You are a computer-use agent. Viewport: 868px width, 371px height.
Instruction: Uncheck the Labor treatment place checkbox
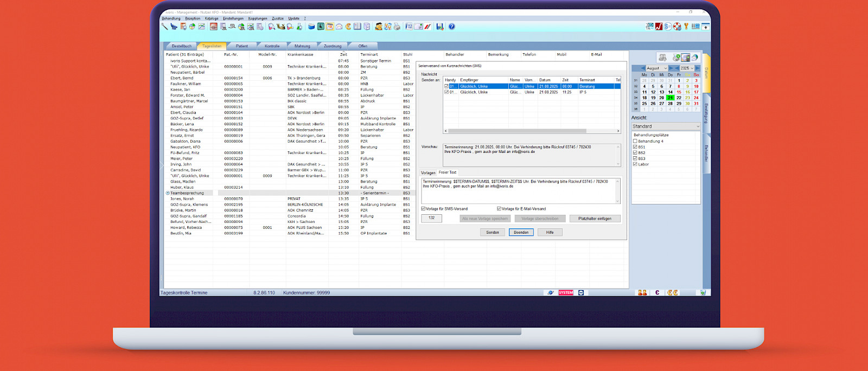[635, 164]
